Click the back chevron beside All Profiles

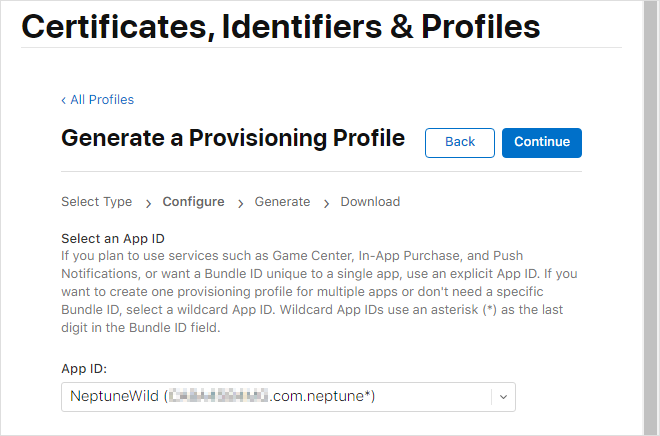64,100
